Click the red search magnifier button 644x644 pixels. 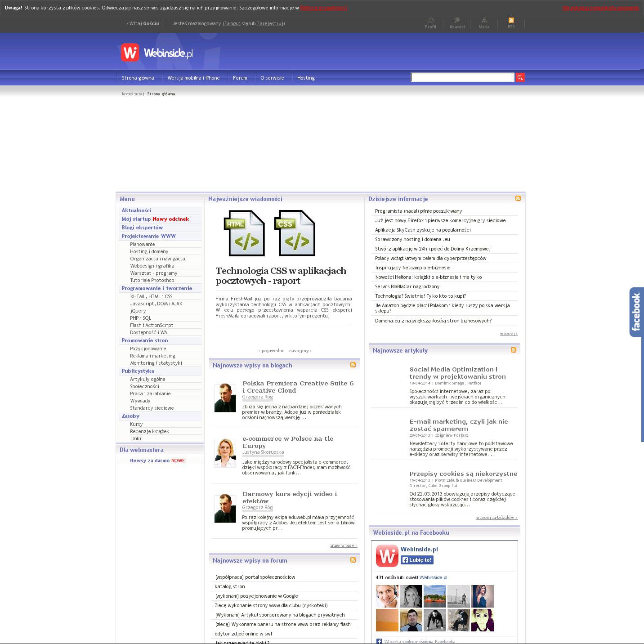pyautogui.click(x=520, y=78)
